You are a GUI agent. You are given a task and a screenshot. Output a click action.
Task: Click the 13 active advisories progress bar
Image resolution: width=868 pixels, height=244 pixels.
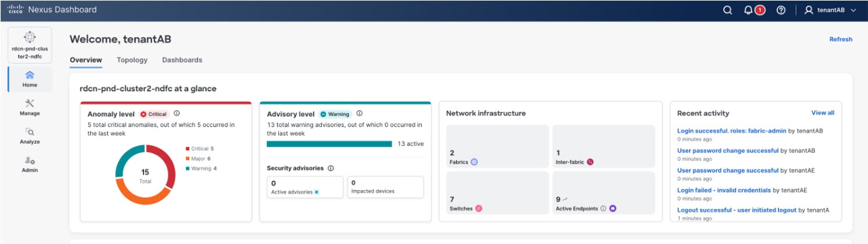(x=329, y=144)
